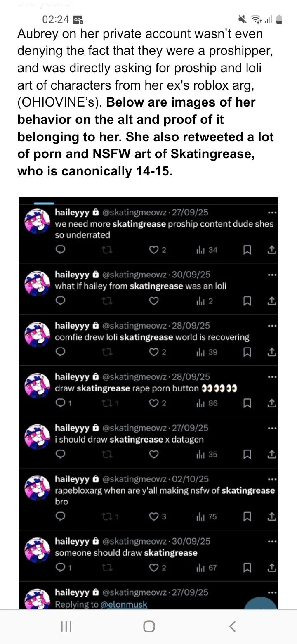Open view count on 2-view tweet
The width and height of the screenshot is (297, 644).
[205, 301]
